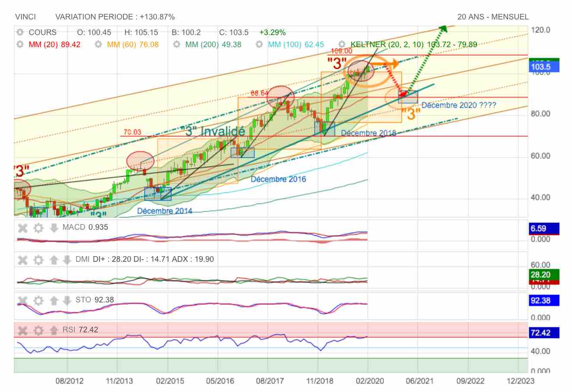Remove the MACD indicator panel
Viewport: 572px width, 392px height.
23,228
